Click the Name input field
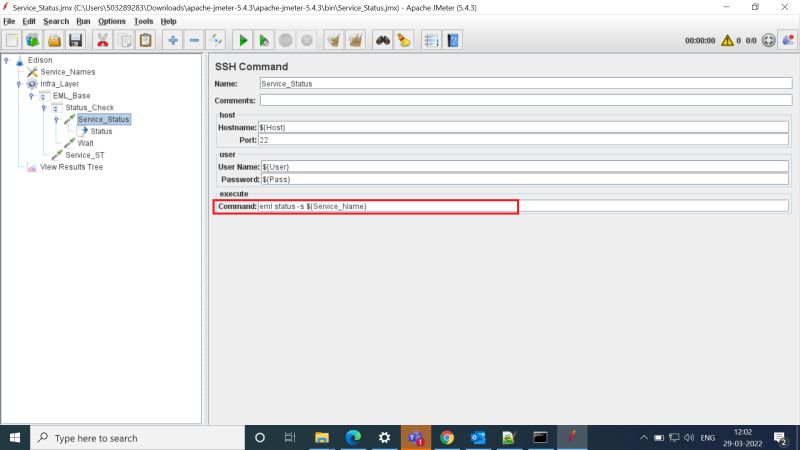 [x=526, y=84]
